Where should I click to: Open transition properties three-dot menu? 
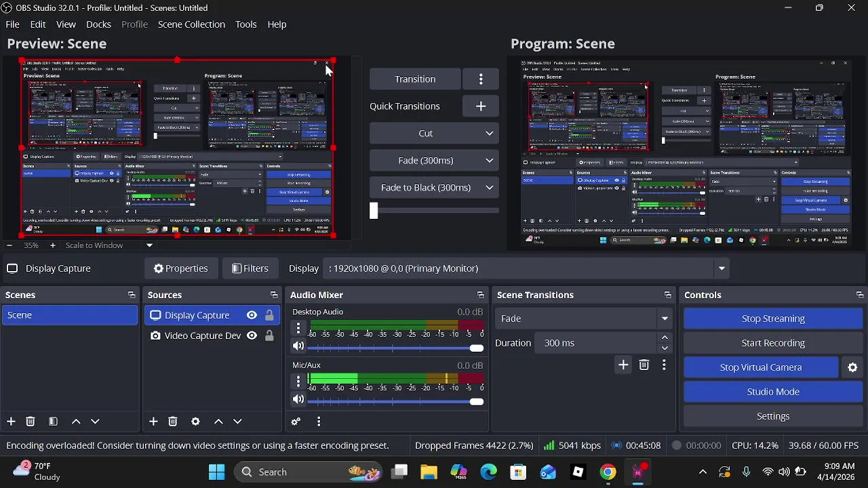(x=664, y=365)
